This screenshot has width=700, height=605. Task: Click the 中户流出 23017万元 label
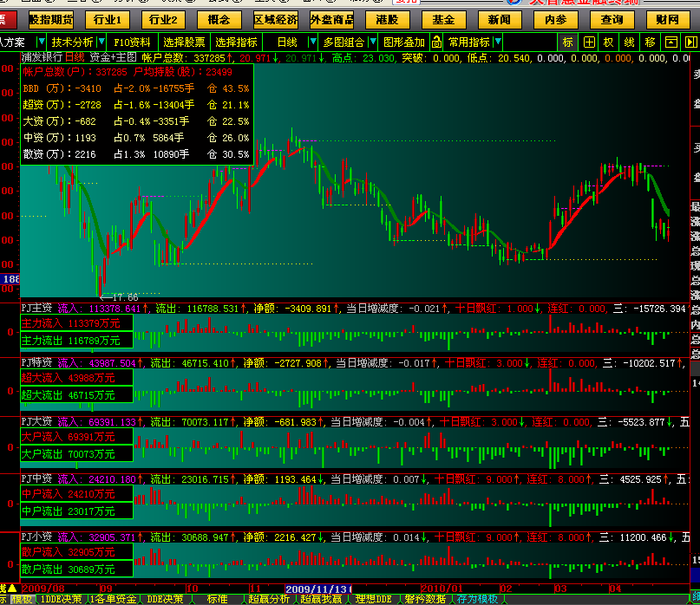[77, 511]
